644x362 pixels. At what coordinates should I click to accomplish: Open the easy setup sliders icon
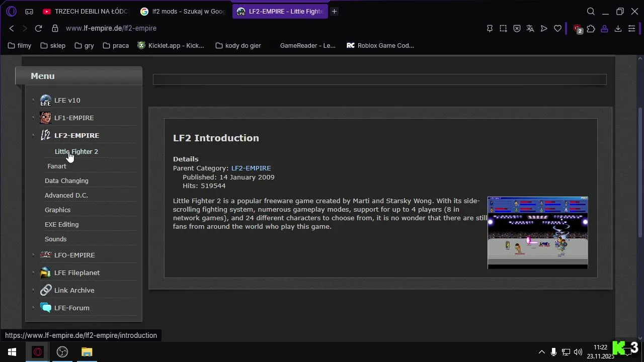point(632,29)
